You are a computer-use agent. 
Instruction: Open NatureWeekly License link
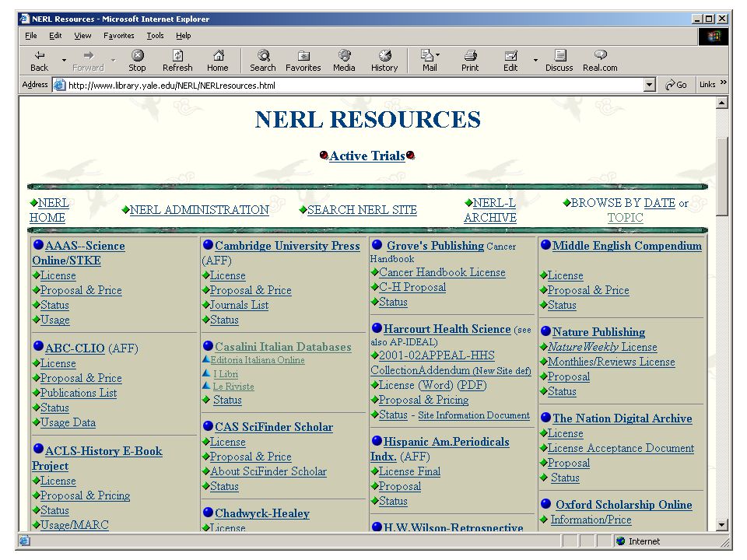click(x=602, y=347)
